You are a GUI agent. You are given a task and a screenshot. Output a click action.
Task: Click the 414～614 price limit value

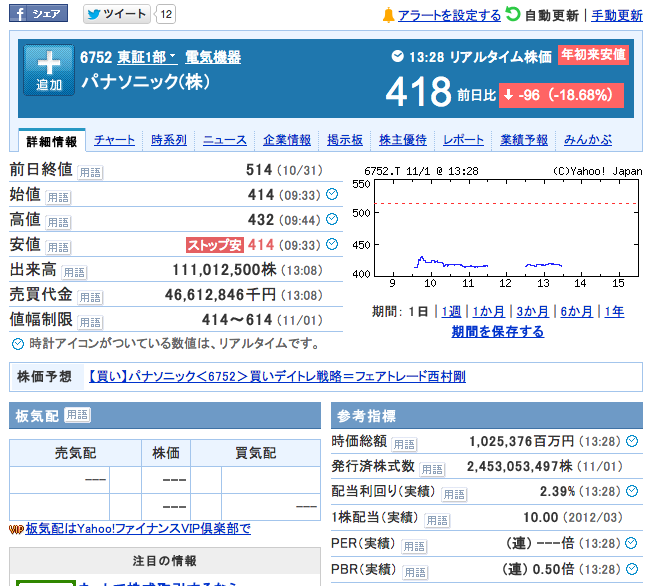[x=237, y=320]
